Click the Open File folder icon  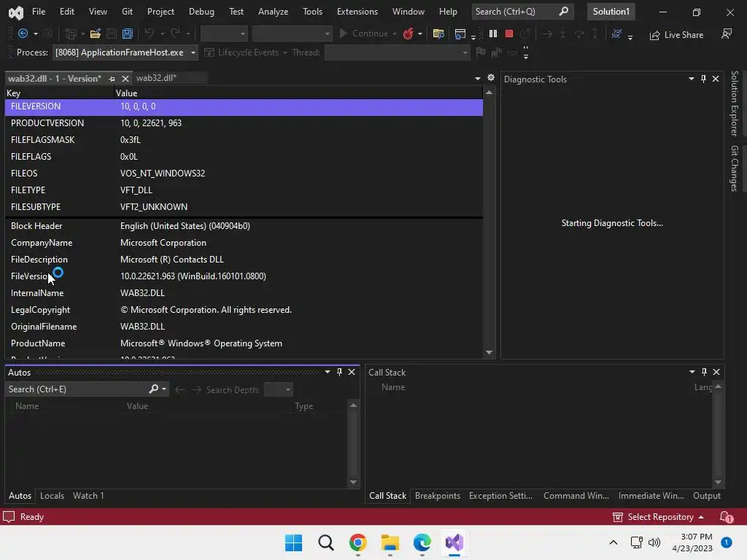point(96,34)
